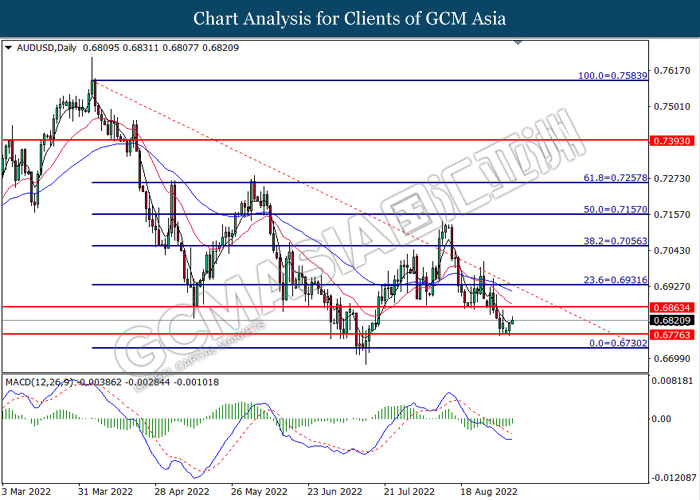Click the 0.75010 price axis value
Screen dimensions: 700x500
point(672,107)
